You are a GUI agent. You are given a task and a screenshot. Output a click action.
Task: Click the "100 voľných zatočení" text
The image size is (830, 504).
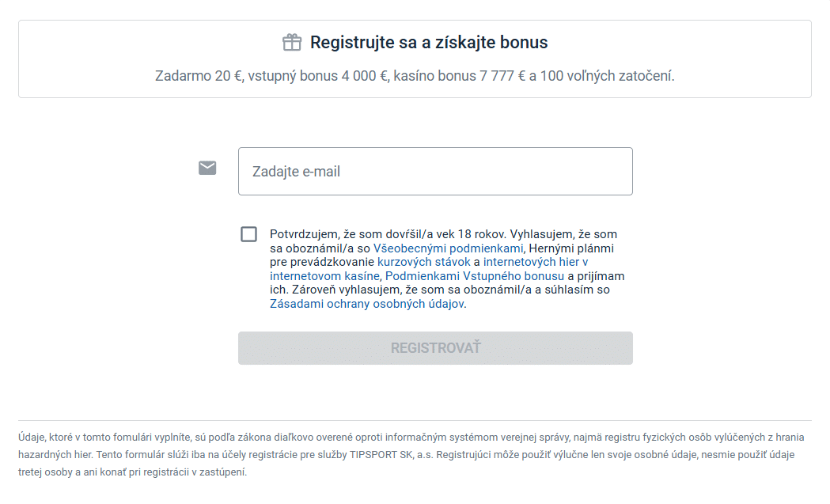click(607, 77)
